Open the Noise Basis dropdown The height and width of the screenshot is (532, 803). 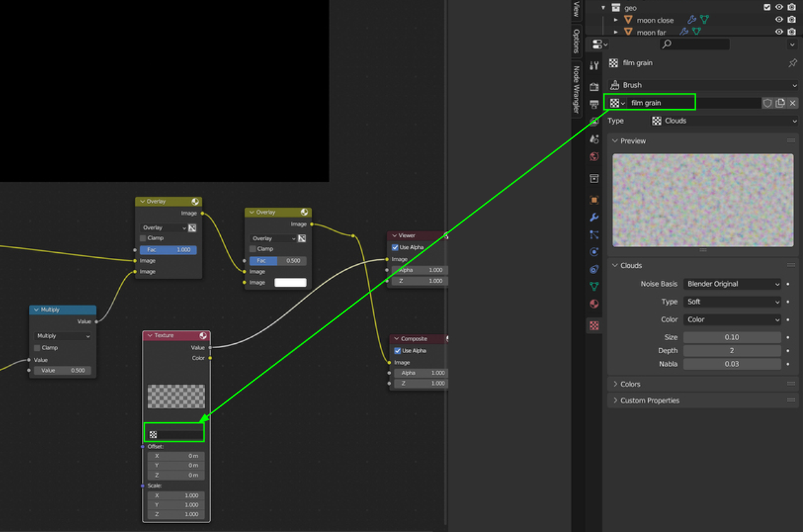(732, 284)
